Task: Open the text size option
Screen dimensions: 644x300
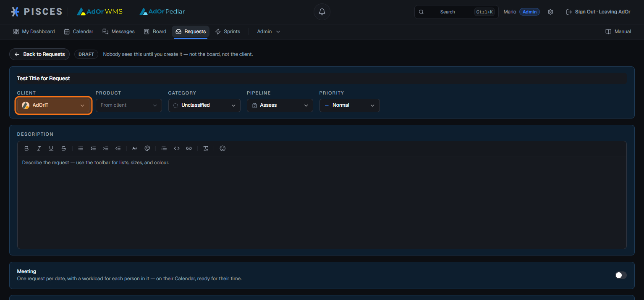Action: tap(135, 148)
